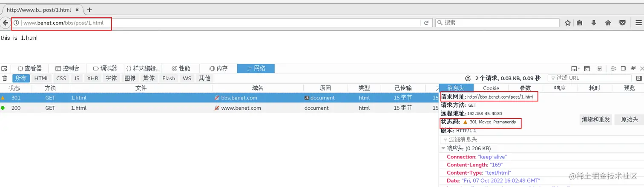Click the insecure icon beside bbs.benet.com
Screen dimensions: 644x187
click(217, 98)
